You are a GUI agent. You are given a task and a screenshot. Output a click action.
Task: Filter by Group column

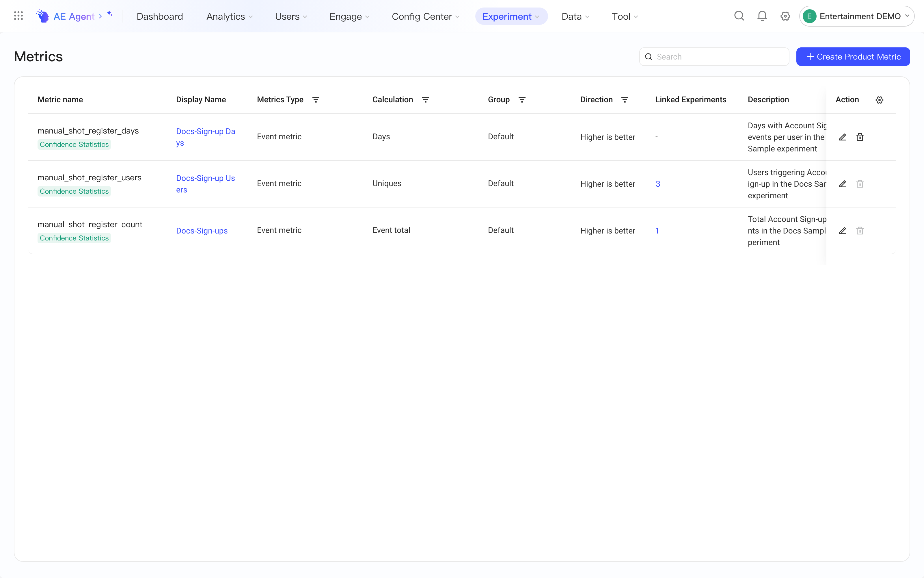(x=522, y=100)
